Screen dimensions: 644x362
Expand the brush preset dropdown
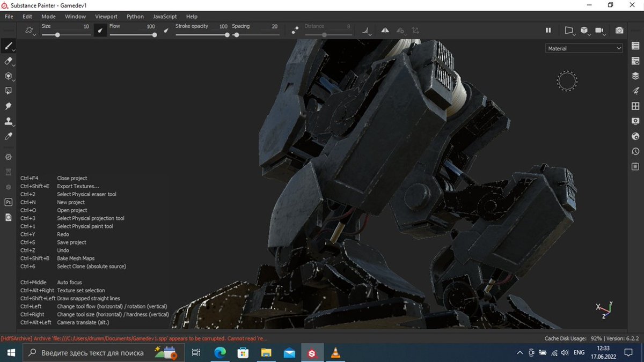[30, 31]
